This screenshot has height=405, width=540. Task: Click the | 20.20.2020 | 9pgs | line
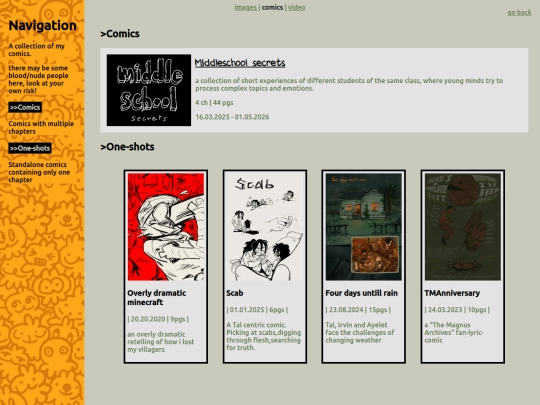158,319
